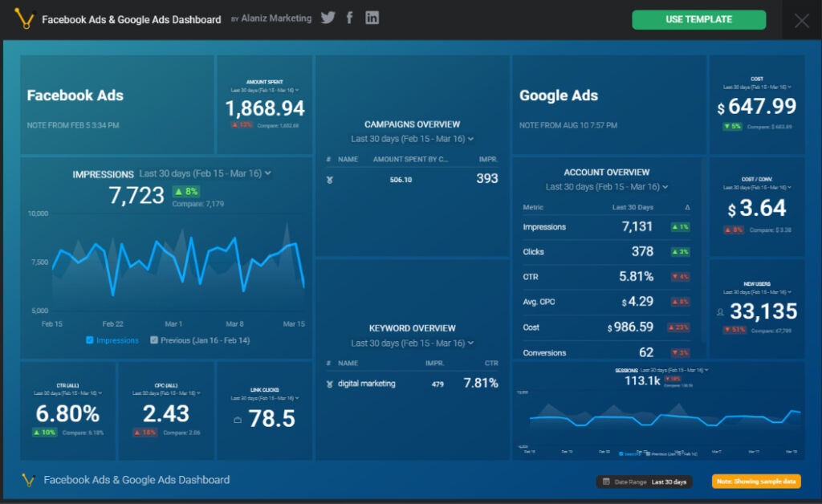Expand the Campaigns Overview date range dropdown
This screenshot has width=822, height=504.
coord(471,139)
